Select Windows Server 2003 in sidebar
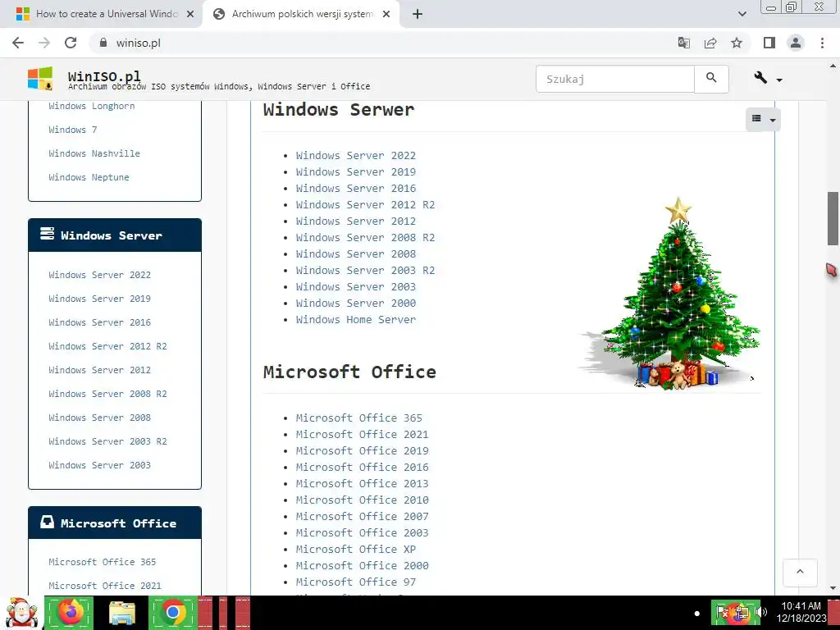This screenshot has width=840, height=630. point(99,466)
